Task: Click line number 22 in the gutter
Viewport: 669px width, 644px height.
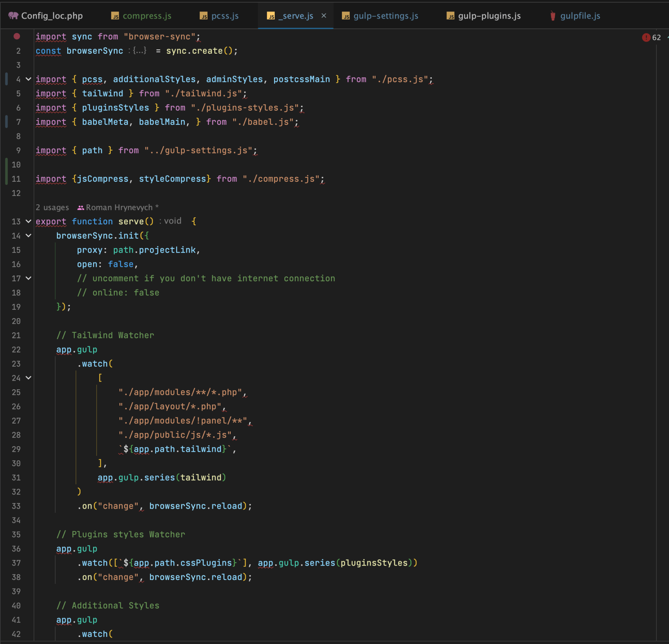Action: pos(16,350)
